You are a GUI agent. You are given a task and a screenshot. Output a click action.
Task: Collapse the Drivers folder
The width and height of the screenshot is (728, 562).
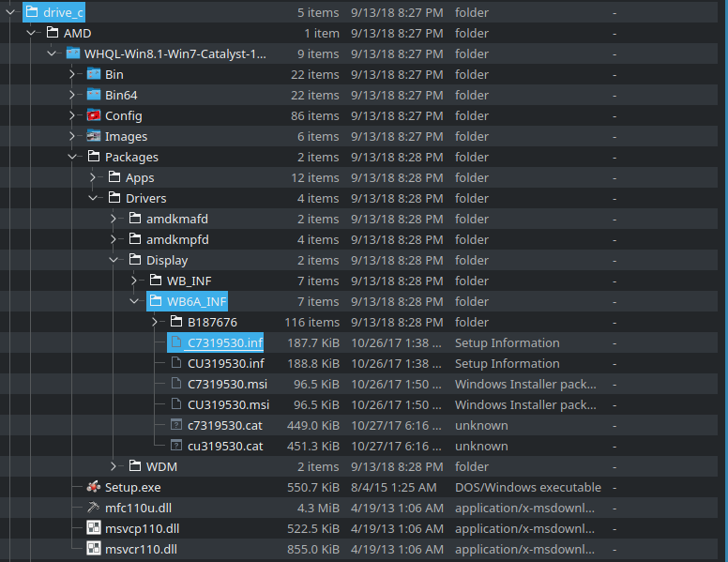pyautogui.click(x=93, y=198)
